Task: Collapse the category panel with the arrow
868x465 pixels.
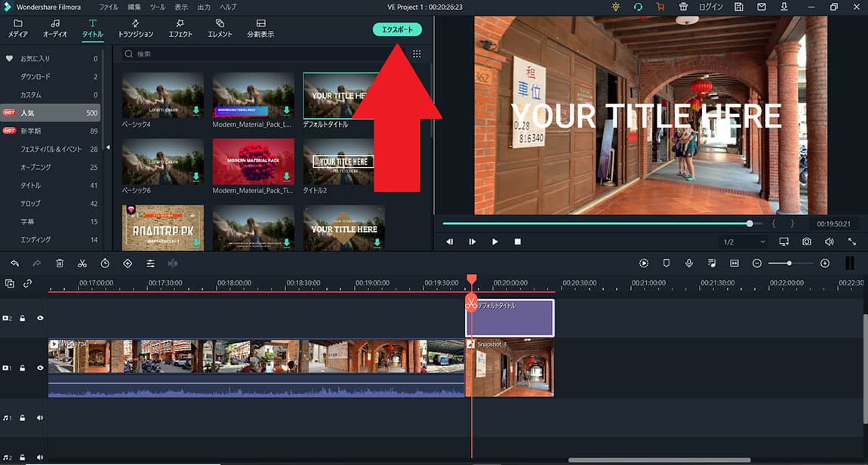Action: 108,147
